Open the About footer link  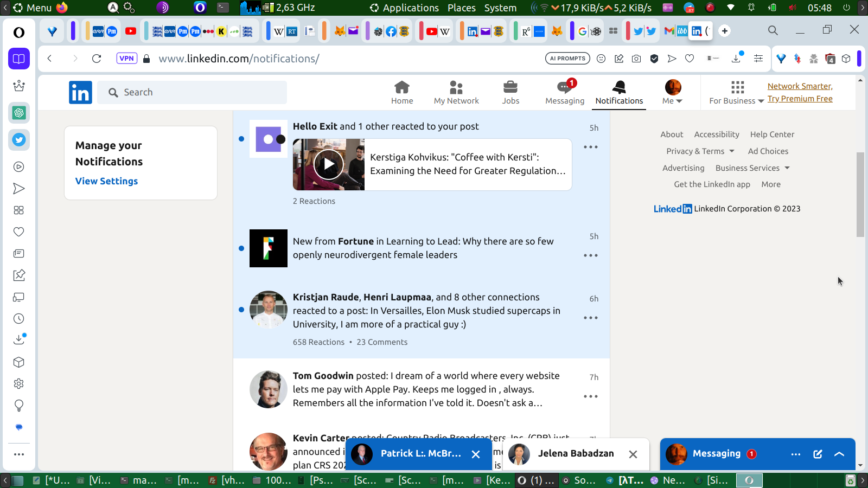tap(672, 134)
